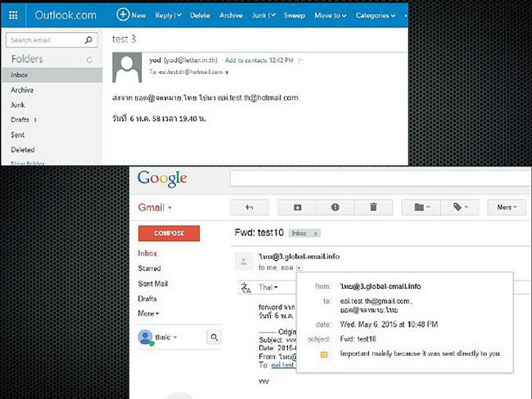Viewport: 532px width, 399px height.
Task: Open the Outlook app launcher grid
Action: [13, 15]
